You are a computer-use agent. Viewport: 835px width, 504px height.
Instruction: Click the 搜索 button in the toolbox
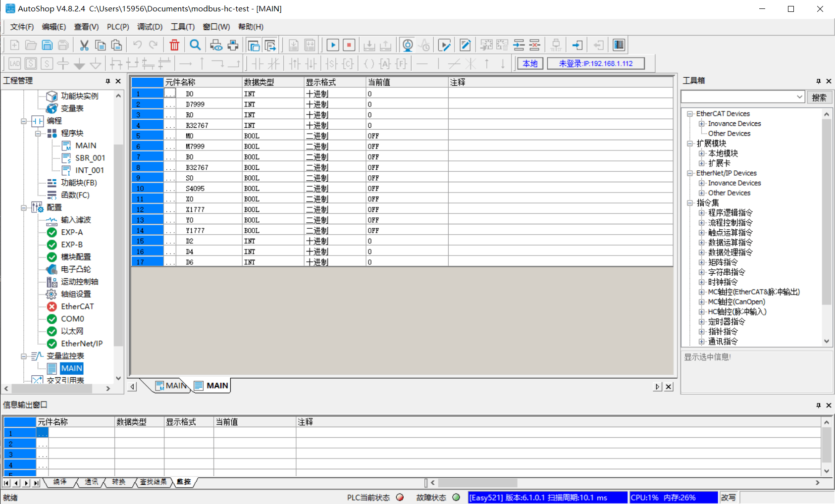click(820, 97)
